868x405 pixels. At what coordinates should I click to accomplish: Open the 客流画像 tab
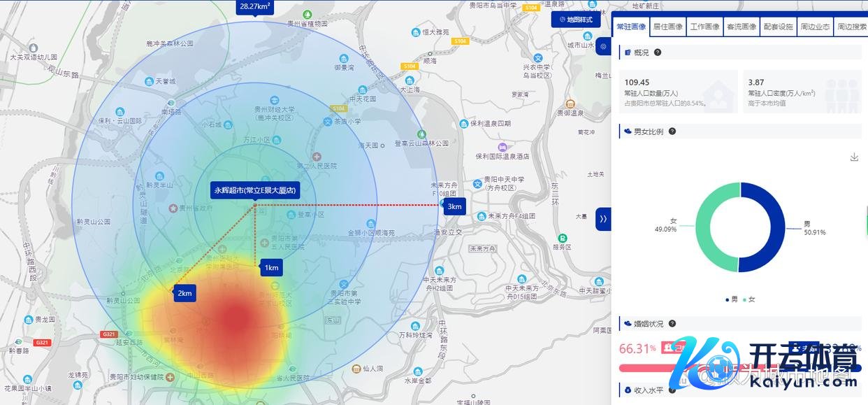[x=742, y=27]
